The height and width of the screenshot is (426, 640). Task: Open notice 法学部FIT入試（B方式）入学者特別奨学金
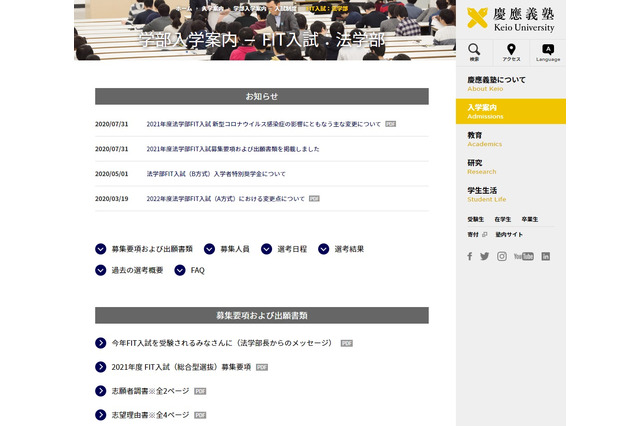pyautogui.click(x=216, y=174)
